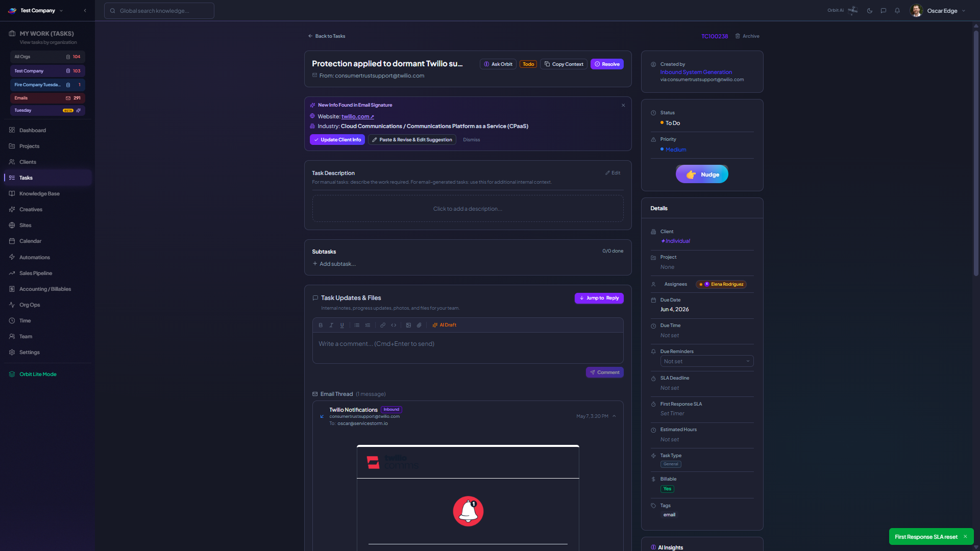Insert a link in comment editor
Viewport: 980px width, 551px height.
point(383,325)
